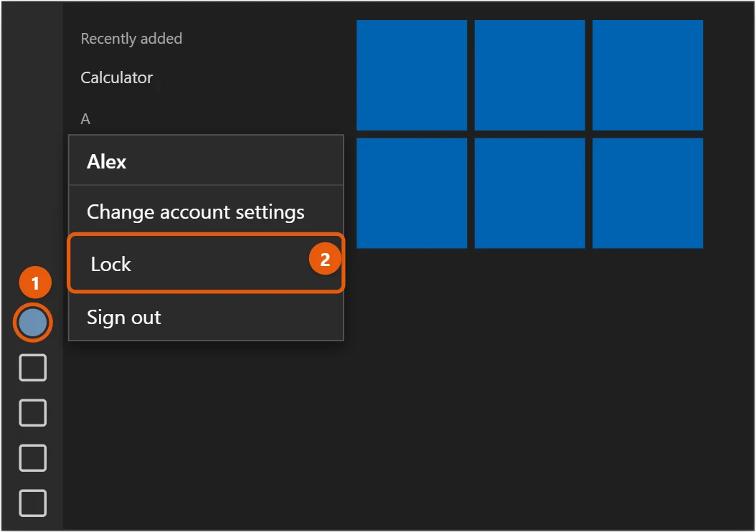
Task: Select Lock from the account menu
Action: click(x=207, y=264)
